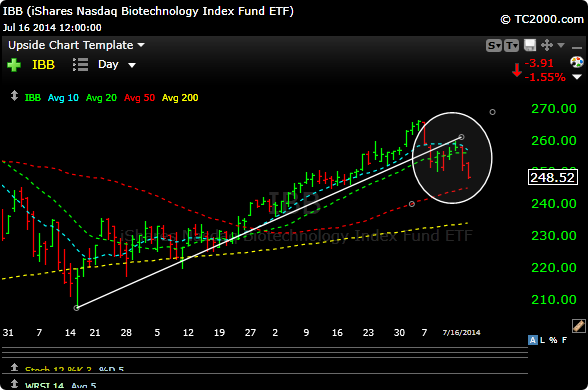Click the 248.52 current price label
The height and width of the screenshot is (390, 588).
tap(553, 177)
